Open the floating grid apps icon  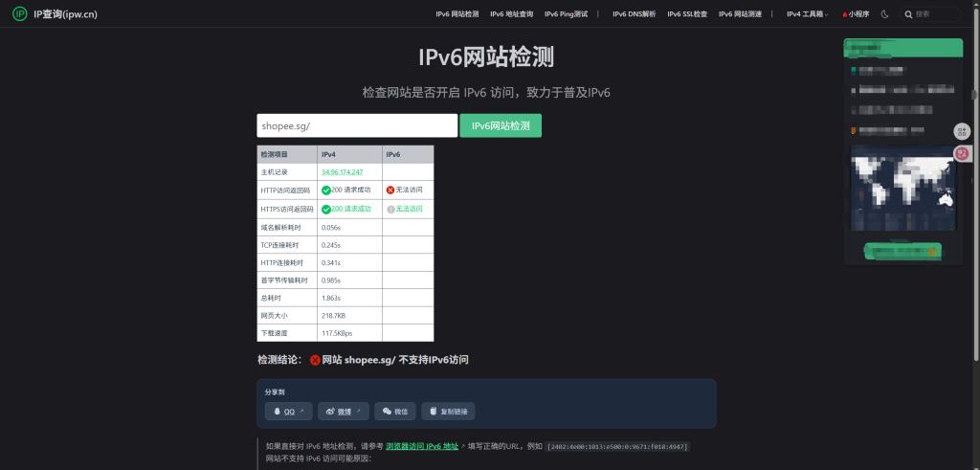pos(962,131)
